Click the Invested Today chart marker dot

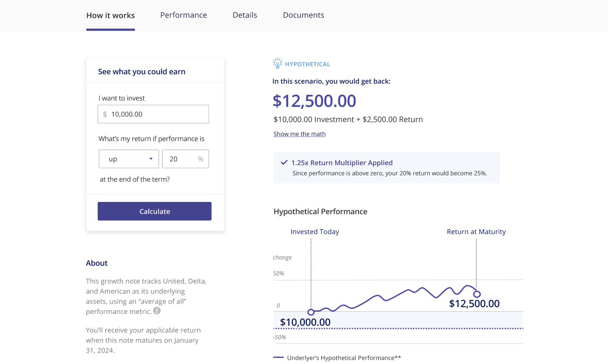pyautogui.click(x=311, y=312)
